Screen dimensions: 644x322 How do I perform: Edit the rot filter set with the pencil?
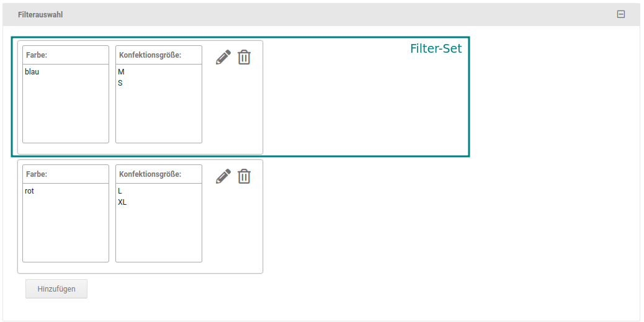tap(223, 177)
